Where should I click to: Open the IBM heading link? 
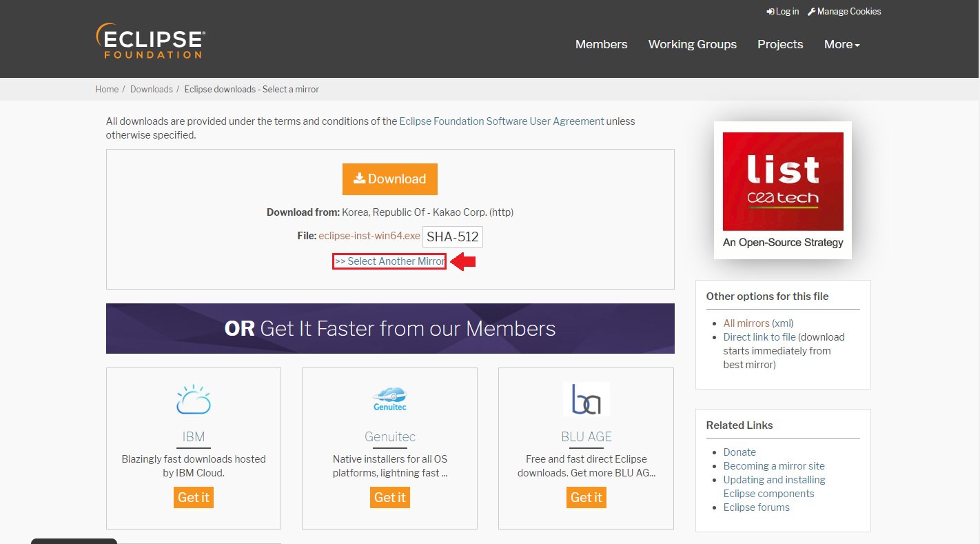click(x=194, y=437)
